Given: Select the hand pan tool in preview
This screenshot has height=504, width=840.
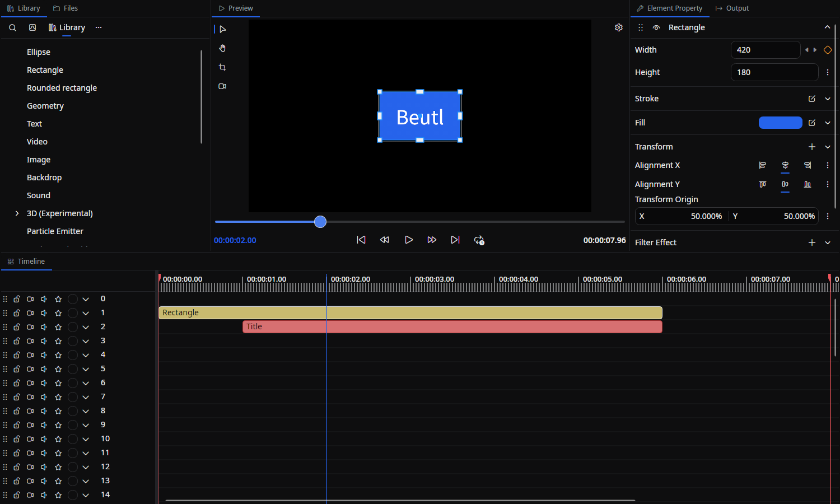Looking at the screenshot, I should [x=222, y=48].
